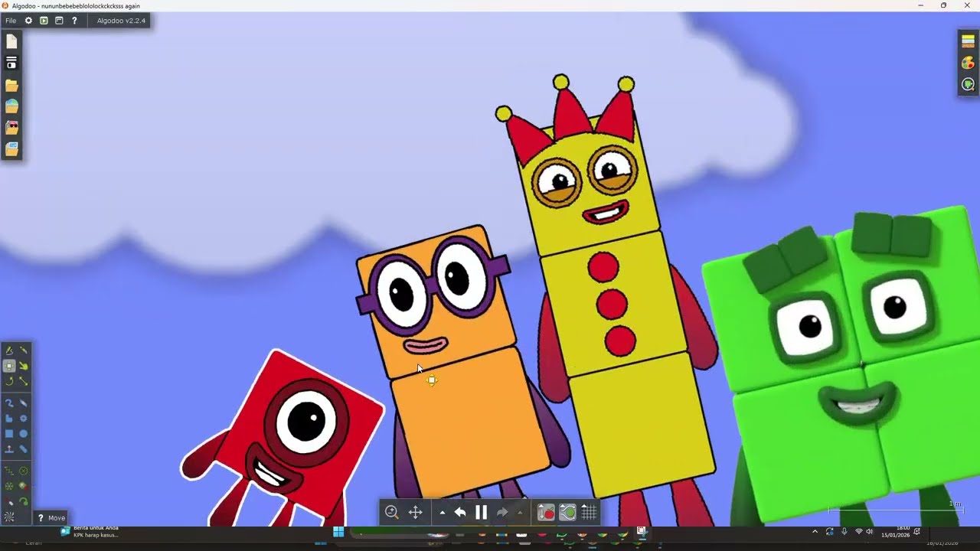Create a new scene with blank page icon
The image size is (980, 551).
pyautogui.click(x=11, y=42)
